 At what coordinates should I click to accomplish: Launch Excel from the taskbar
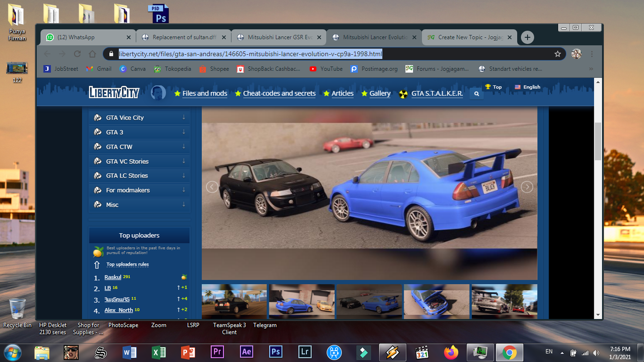click(159, 352)
